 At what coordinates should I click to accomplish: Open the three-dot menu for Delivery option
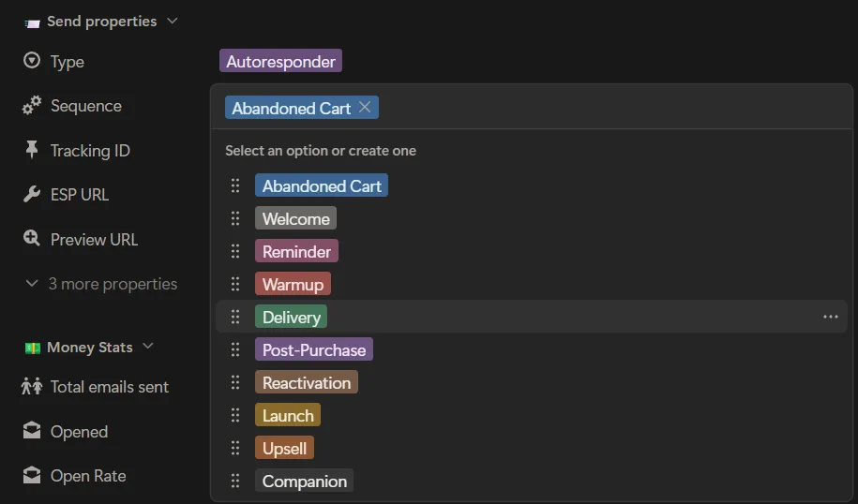tap(830, 318)
